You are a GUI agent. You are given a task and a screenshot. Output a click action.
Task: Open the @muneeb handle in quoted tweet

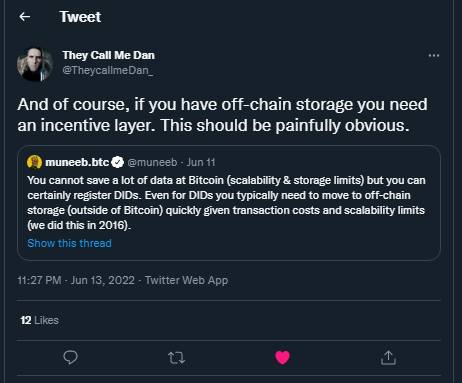(152, 162)
